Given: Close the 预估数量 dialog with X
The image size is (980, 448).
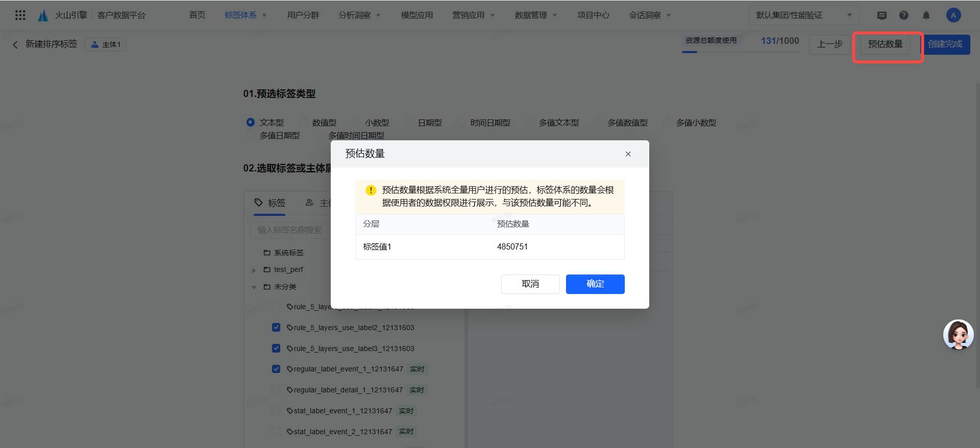Looking at the screenshot, I should click(628, 154).
